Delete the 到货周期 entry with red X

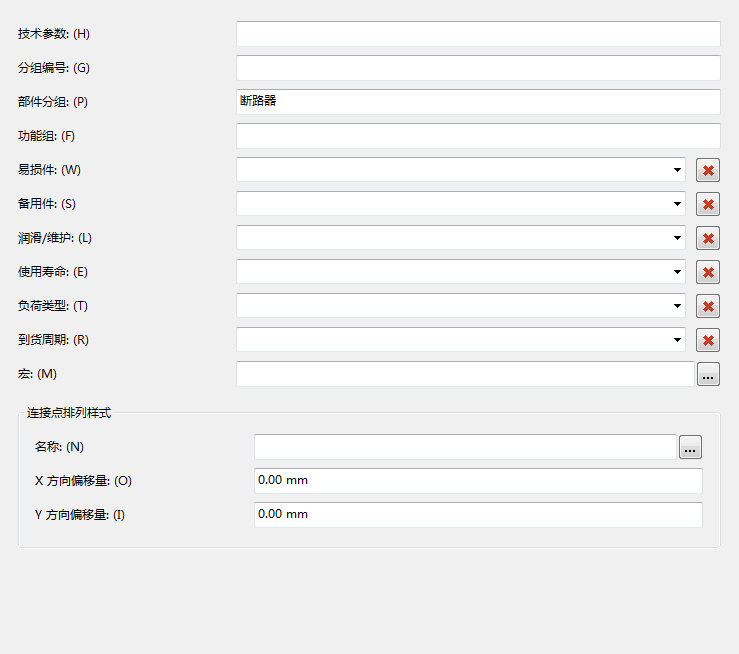click(708, 340)
